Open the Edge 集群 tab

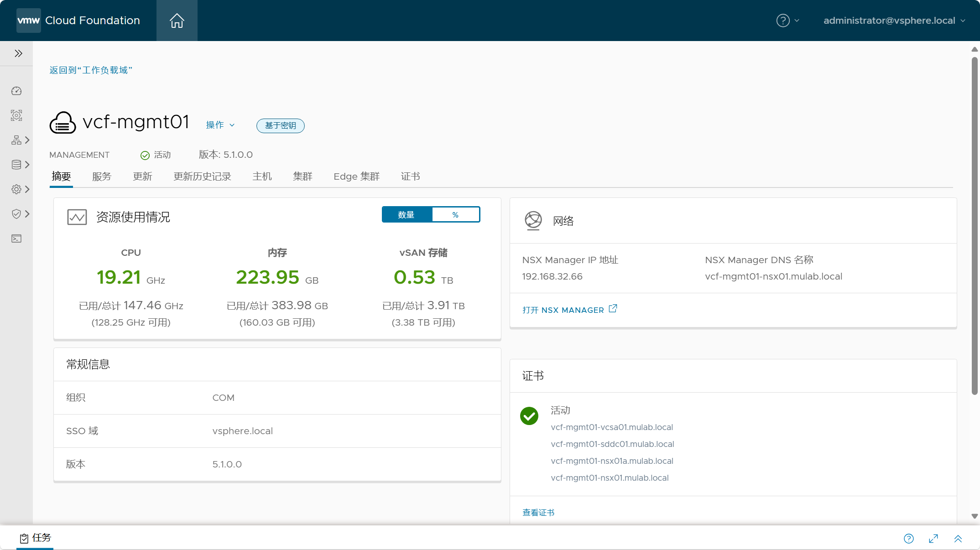356,176
